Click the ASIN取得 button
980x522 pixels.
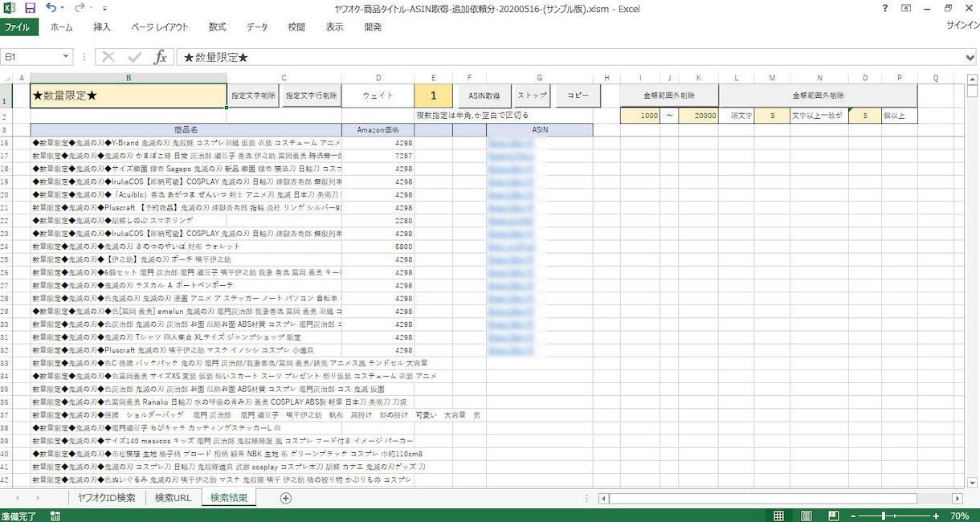click(484, 96)
